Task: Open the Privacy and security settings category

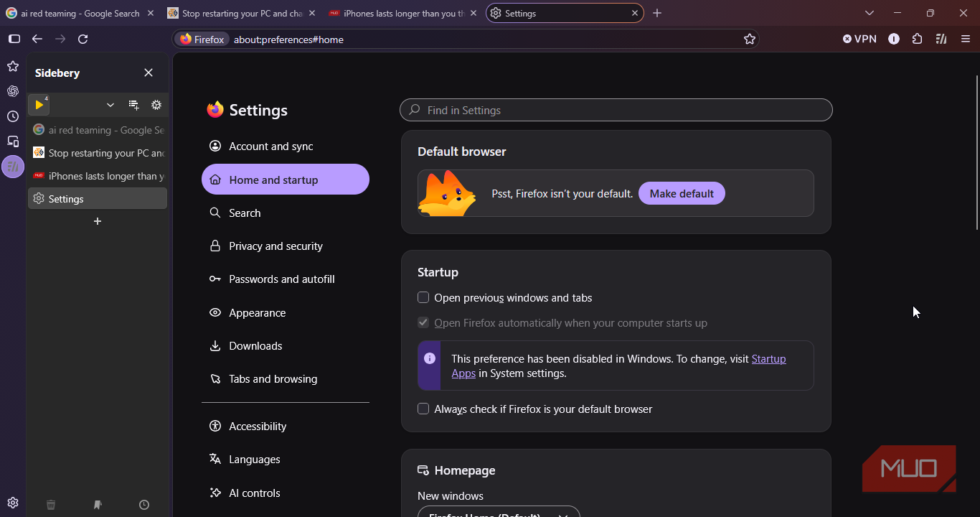Action: pos(286,246)
